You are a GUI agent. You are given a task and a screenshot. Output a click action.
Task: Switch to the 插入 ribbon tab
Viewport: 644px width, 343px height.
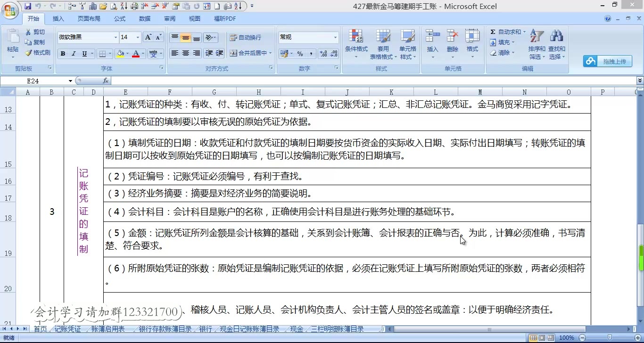coord(58,19)
